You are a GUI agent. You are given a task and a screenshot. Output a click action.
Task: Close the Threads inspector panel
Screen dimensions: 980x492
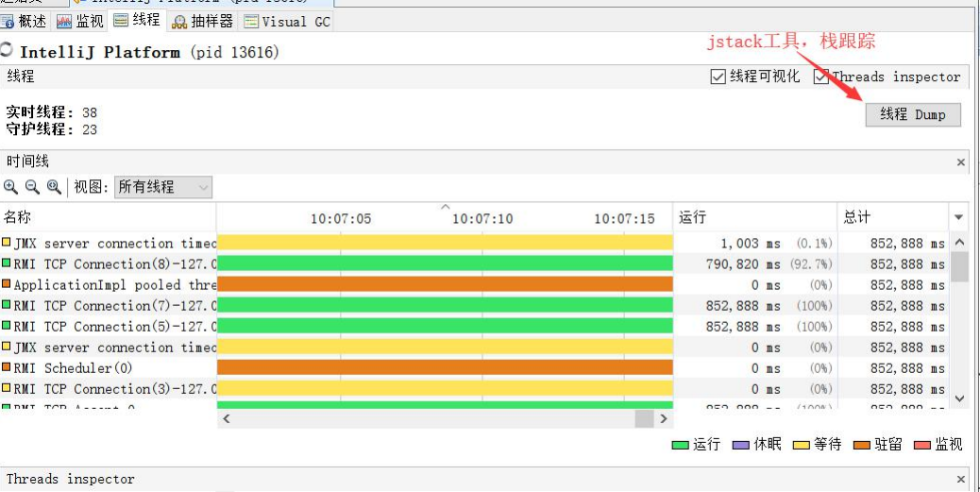pyautogui.click(x=960, y=480)
